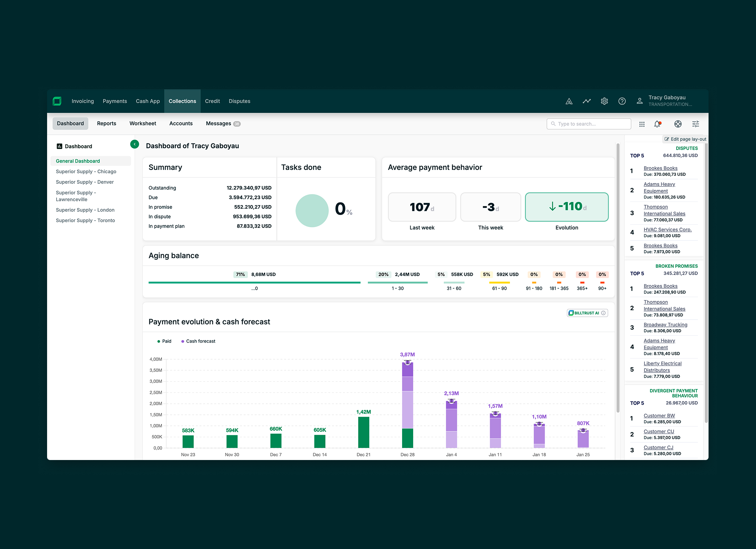Click the help question mark icon
Screen dimensions: 756x549
point(622,101)
